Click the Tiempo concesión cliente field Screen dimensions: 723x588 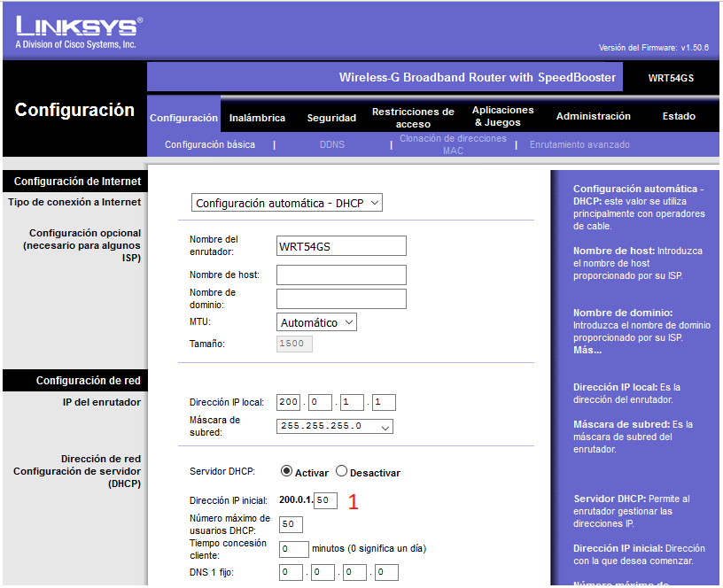click(x=294, y=549)
